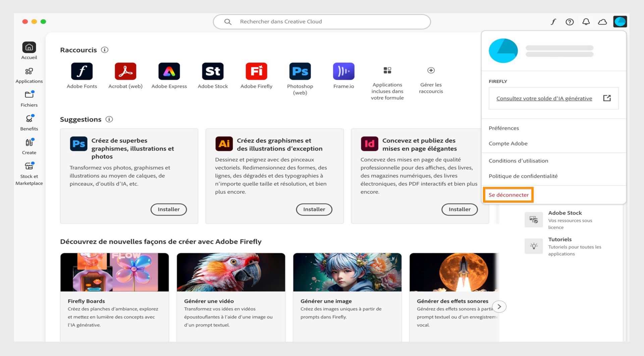Open the profile account menu avatar
This screenshot has width=644, height=356.
[620, 21]
